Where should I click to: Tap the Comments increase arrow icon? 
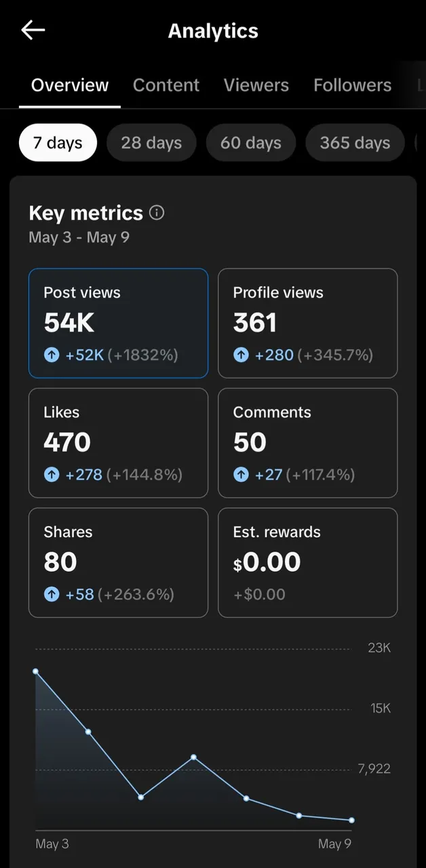[241, 475]
